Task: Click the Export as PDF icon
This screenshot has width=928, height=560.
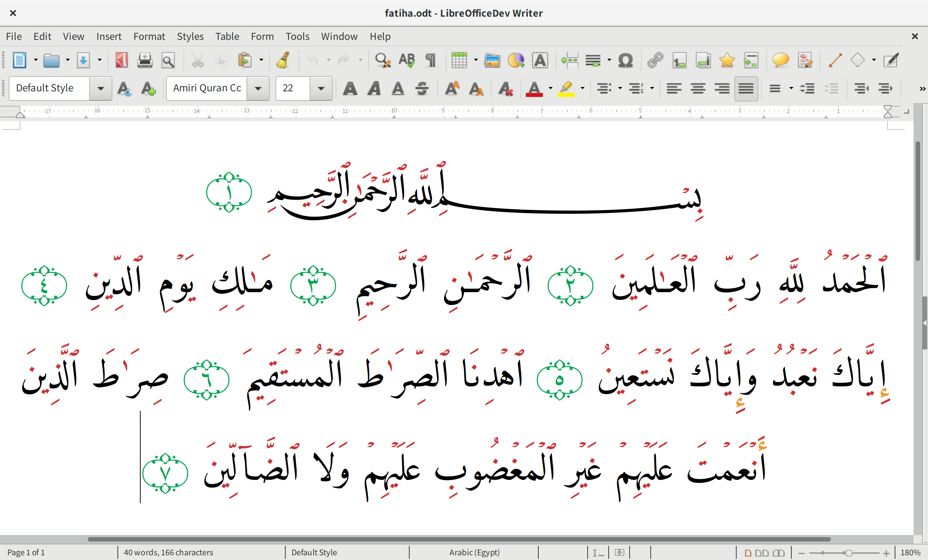Action: click(121, 60)
